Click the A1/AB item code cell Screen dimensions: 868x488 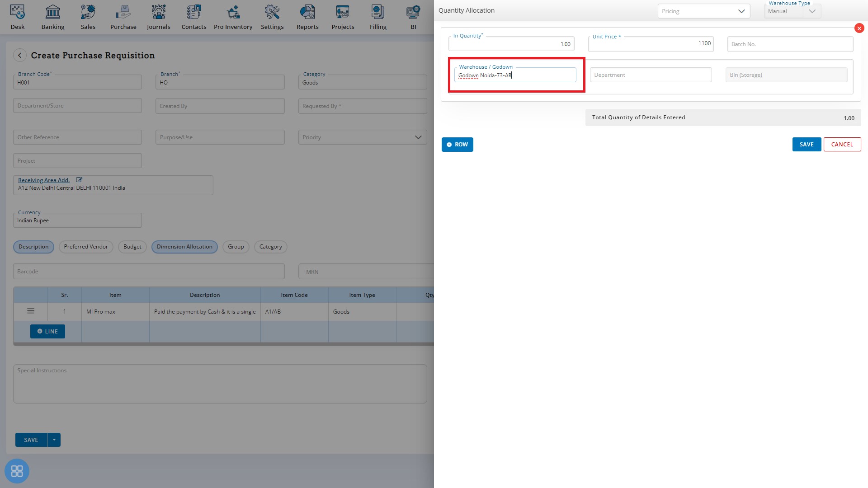[294, 312]
